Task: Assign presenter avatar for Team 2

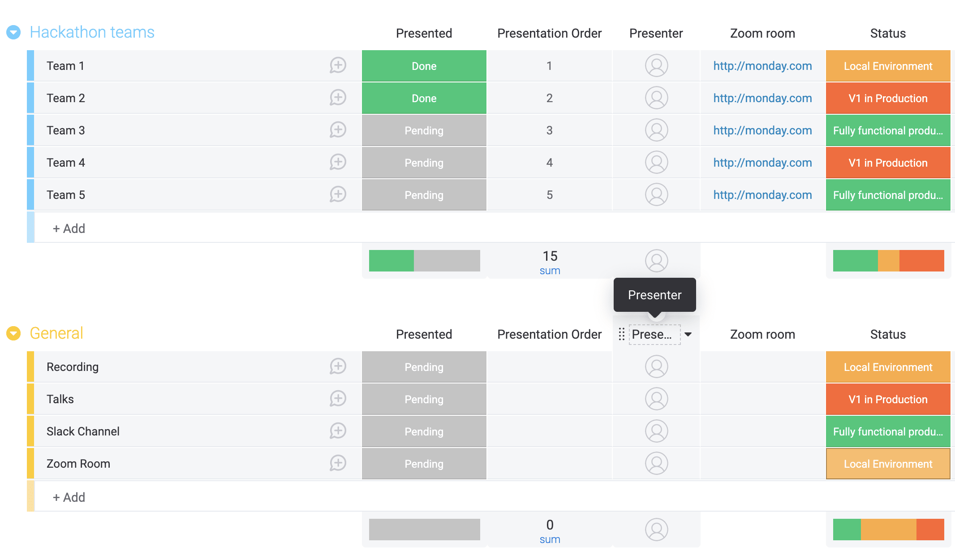Action: point(656,98)
